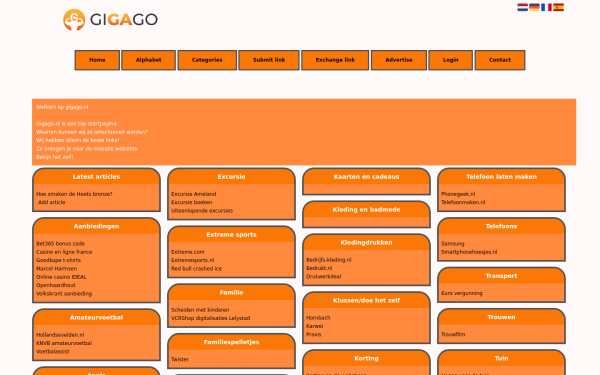Visit Openhaardhout link
Screen dimensions: 600x375
pos(55,285)
